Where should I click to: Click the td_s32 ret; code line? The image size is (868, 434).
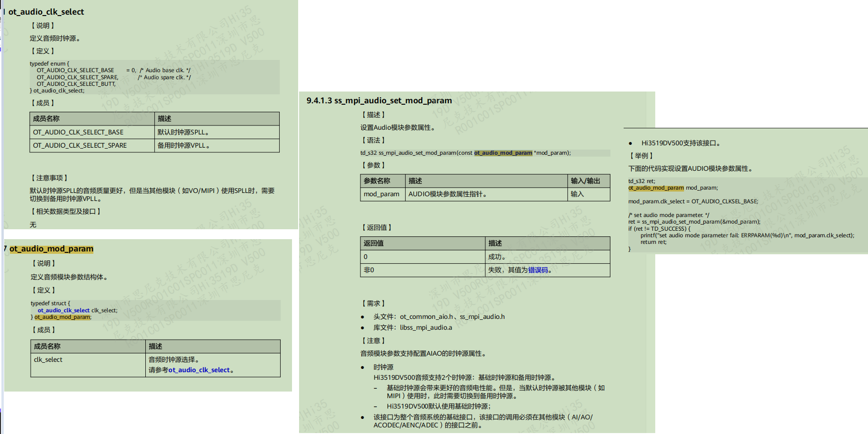[642, 181]
